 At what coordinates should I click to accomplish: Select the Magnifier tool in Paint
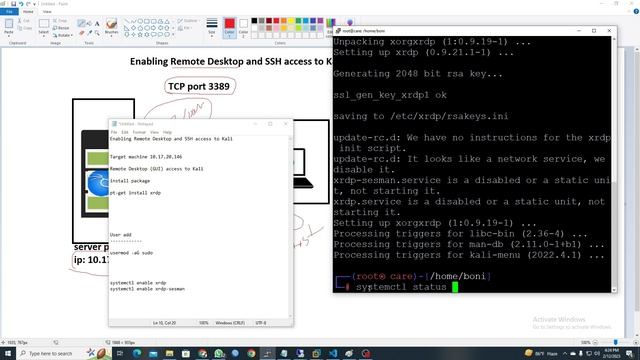click(97, 32)
